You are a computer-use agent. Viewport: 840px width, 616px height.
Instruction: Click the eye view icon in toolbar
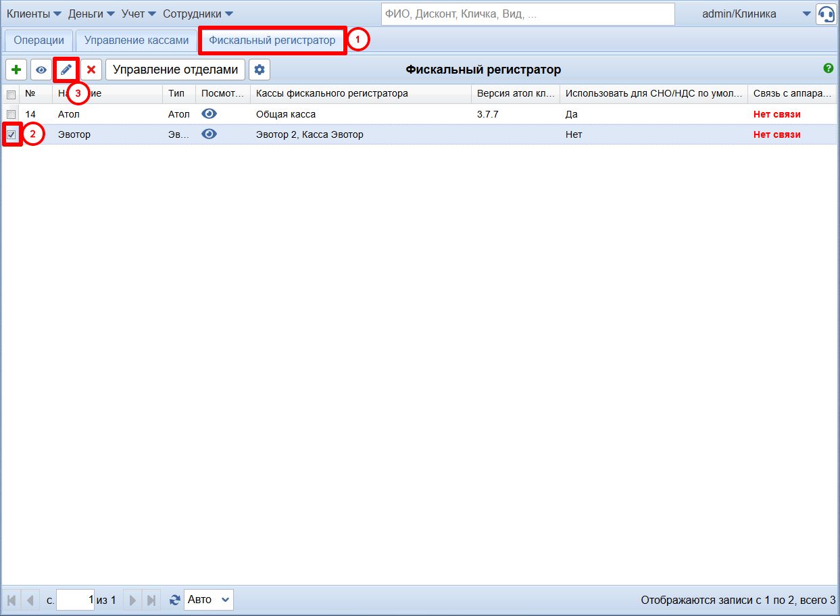pos(41,70)
